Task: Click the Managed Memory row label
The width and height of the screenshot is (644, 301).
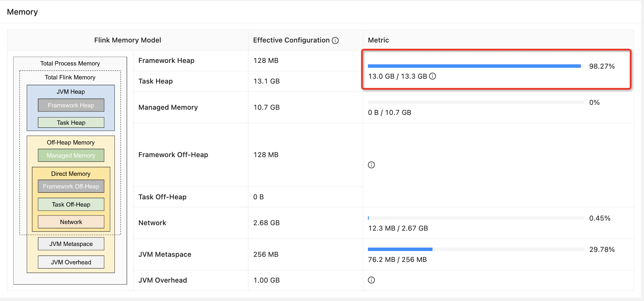Action: pos(168,107)
